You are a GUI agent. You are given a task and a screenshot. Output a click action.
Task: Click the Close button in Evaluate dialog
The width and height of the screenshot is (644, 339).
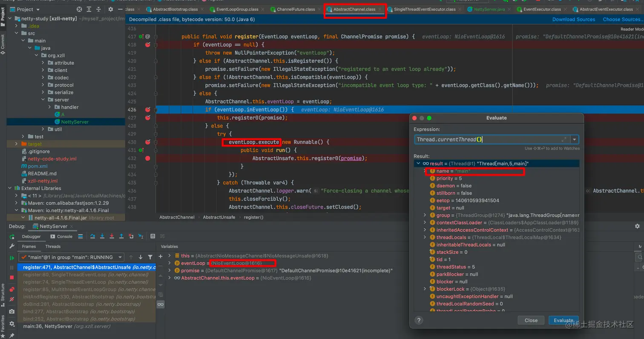click(531, 320)
